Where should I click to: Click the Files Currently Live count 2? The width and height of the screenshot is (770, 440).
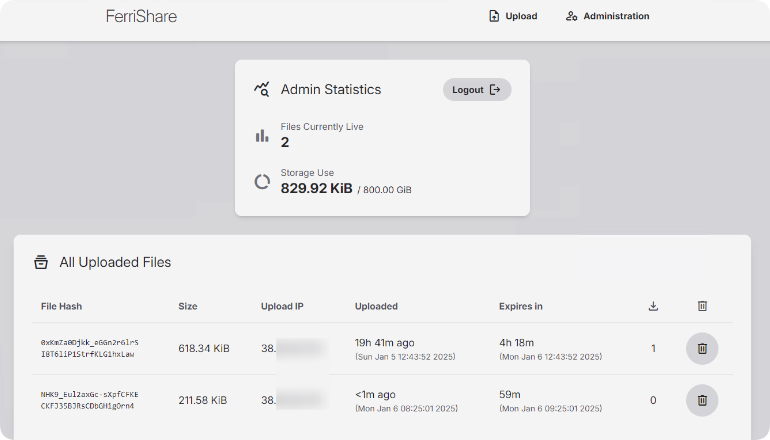285,142
